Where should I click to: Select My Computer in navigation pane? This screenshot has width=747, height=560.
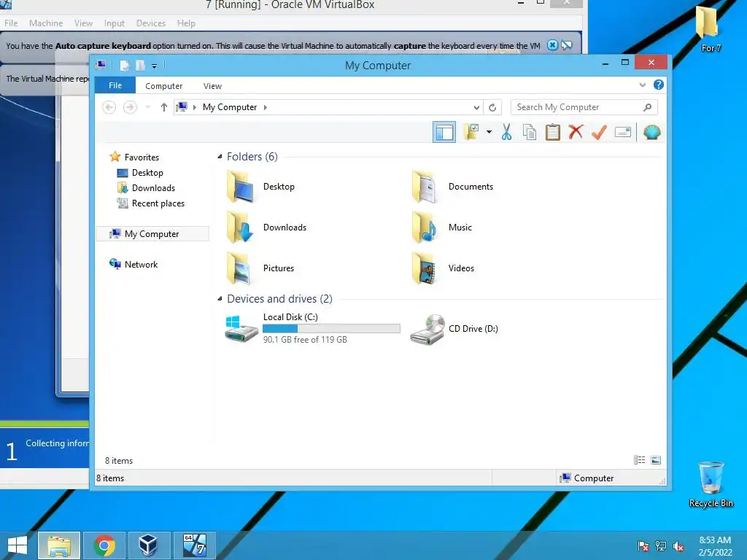(152, 234)
